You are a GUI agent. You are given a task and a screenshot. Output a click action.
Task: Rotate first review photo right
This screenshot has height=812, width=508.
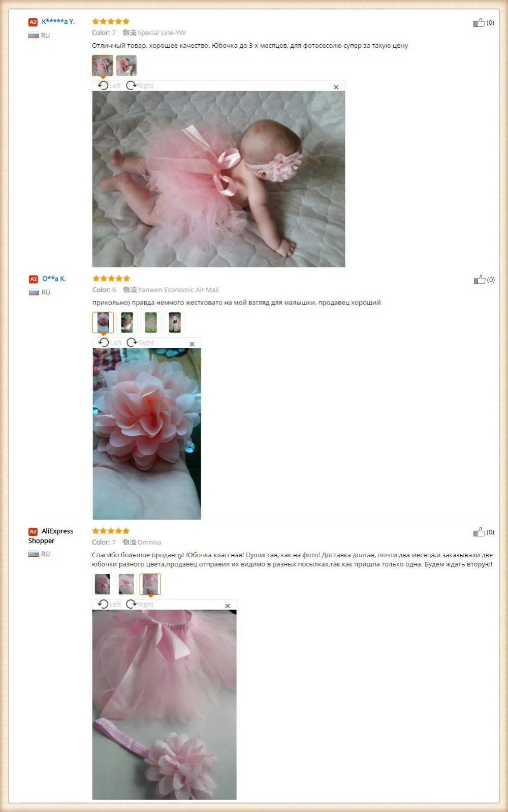point(140,85)
